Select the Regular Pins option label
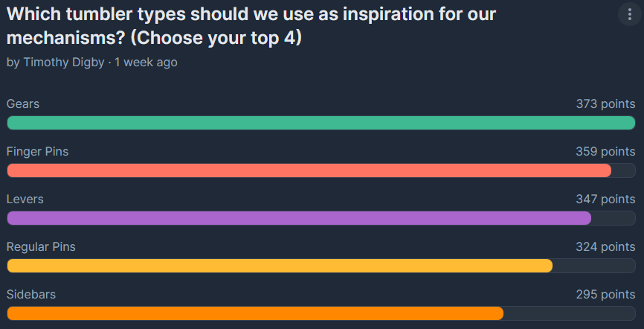Viewport: 644px width, 329px height. click(41, 247)
